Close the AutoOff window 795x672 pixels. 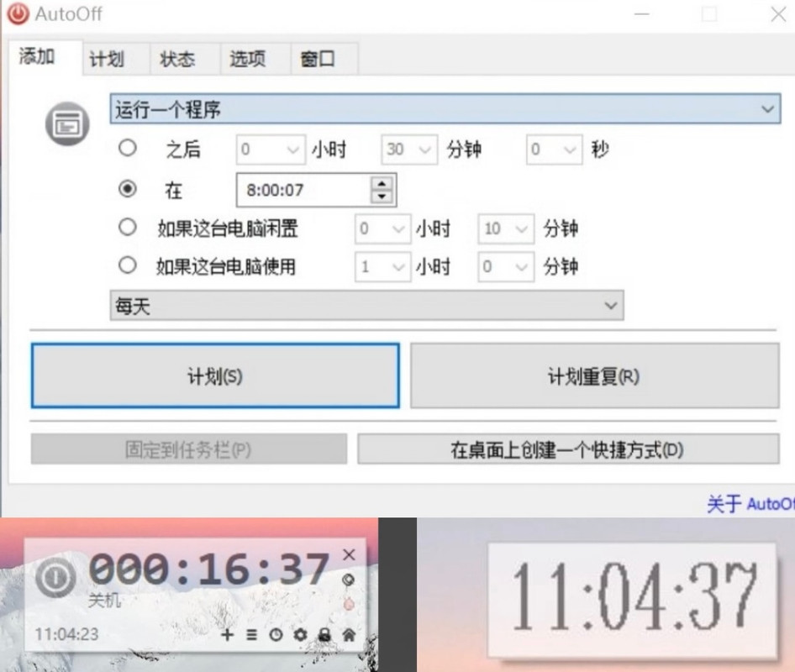click(x=778, y=13)
